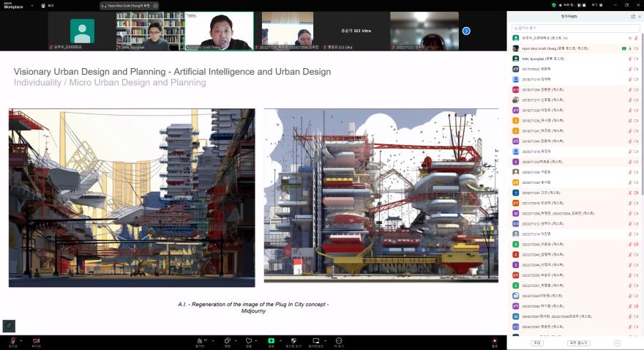The image size is (644, 350).
Task: Pause recording using the pause icon at top
Action: pos(579,5)
